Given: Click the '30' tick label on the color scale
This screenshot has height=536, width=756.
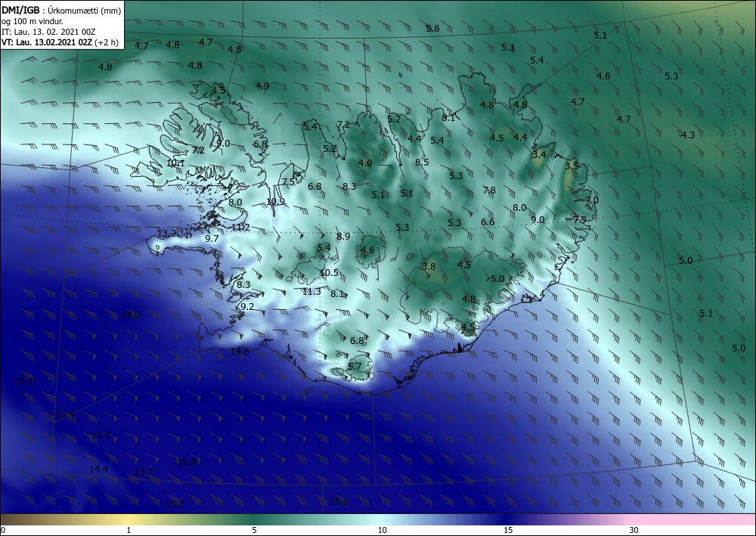Looking at the screenshot, I should pyautogui.click(x=634, y=530).
